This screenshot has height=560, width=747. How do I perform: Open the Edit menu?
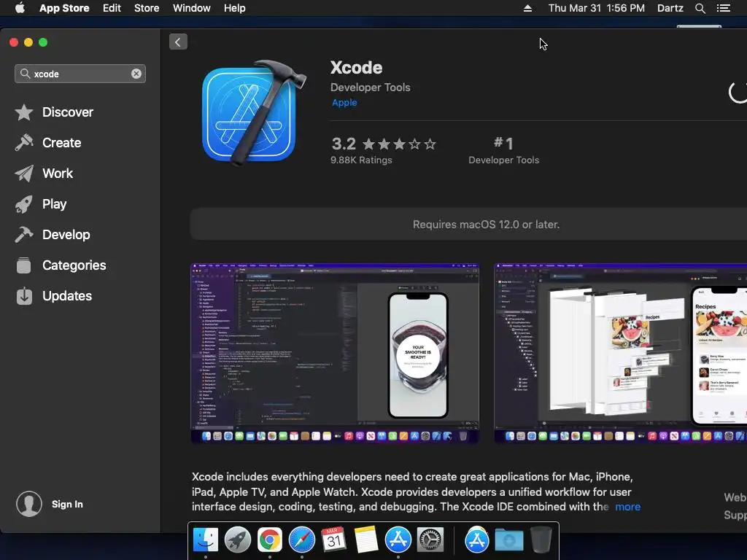(x=112, y=8)
